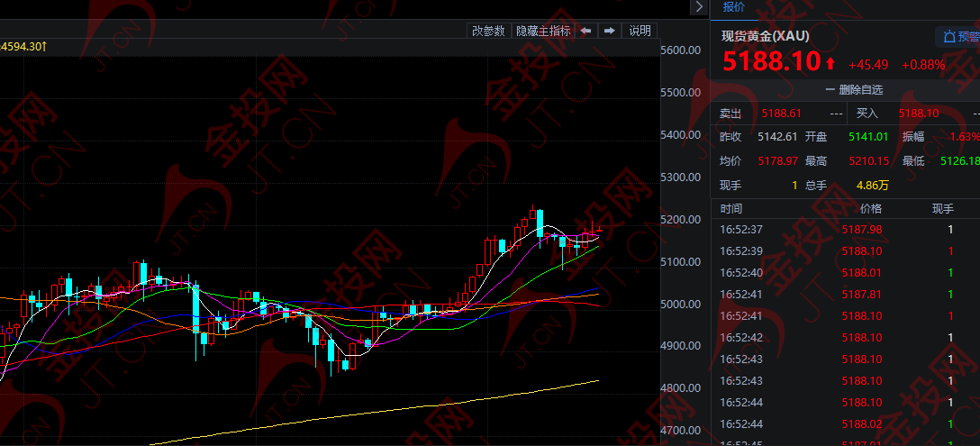
Task: Click the +0.88% percent change value
Action: (x=922, y=65)
